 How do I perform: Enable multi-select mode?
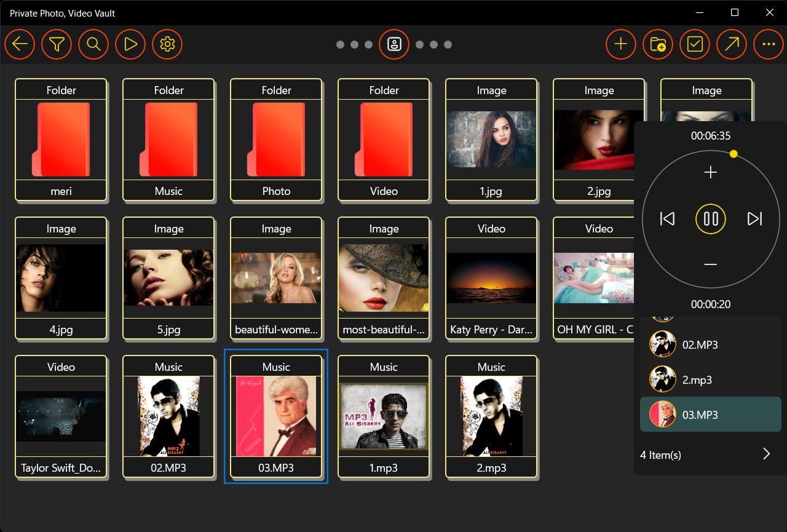point(694,44)
